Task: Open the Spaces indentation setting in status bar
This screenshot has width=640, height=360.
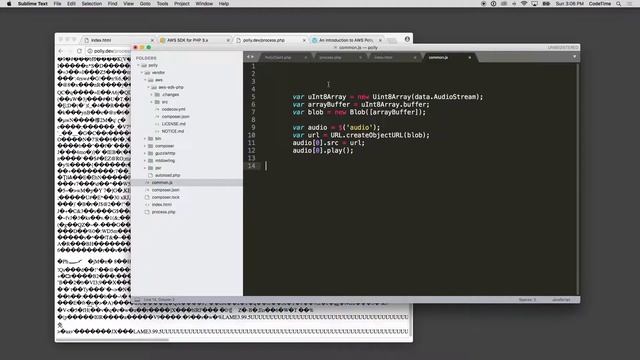Action: point(527,300)
